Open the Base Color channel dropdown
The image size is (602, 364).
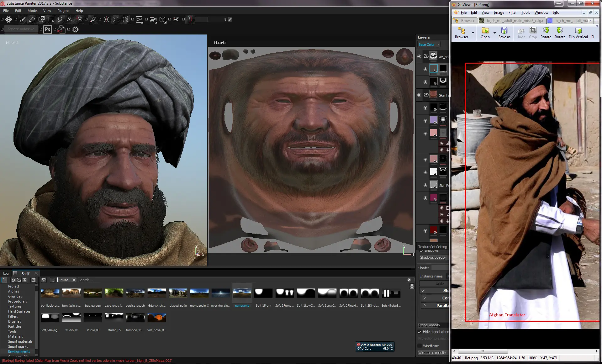tap(429, 45)
